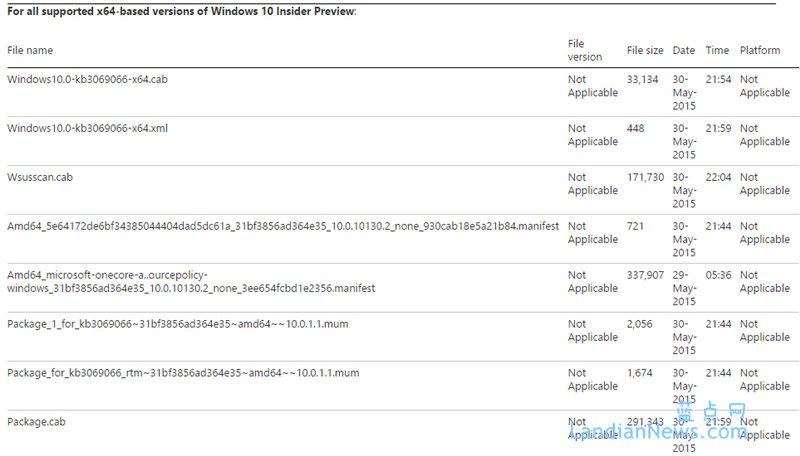Click the Time column header
The image size is (800, 456).
[717, 50]
